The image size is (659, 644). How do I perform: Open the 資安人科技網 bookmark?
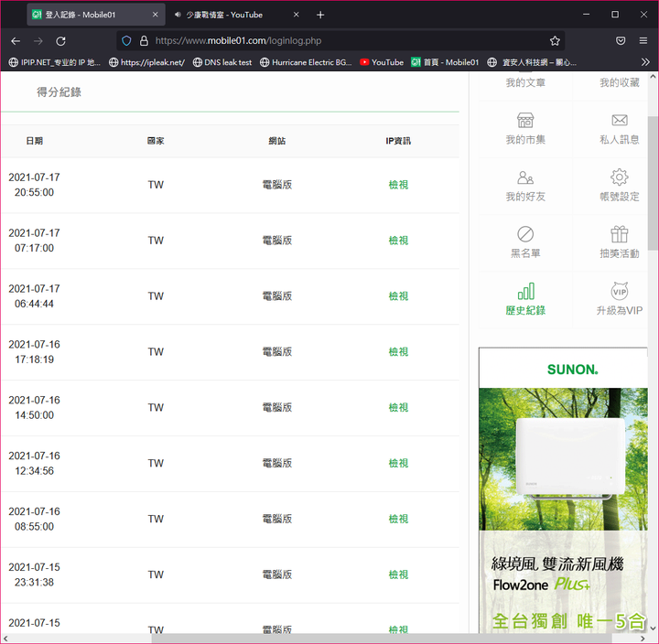[x=532, y=62]
